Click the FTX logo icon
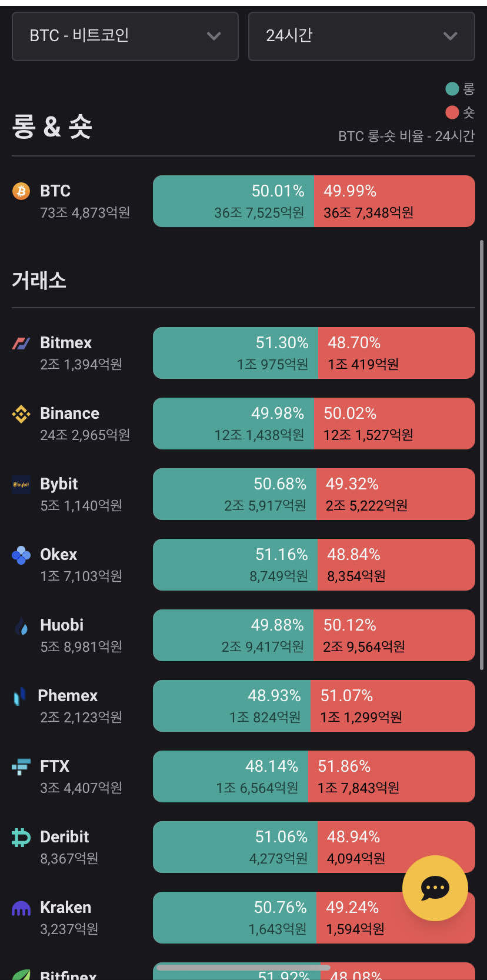Viewport: 487px width, 980px height. tap(21, 766)
